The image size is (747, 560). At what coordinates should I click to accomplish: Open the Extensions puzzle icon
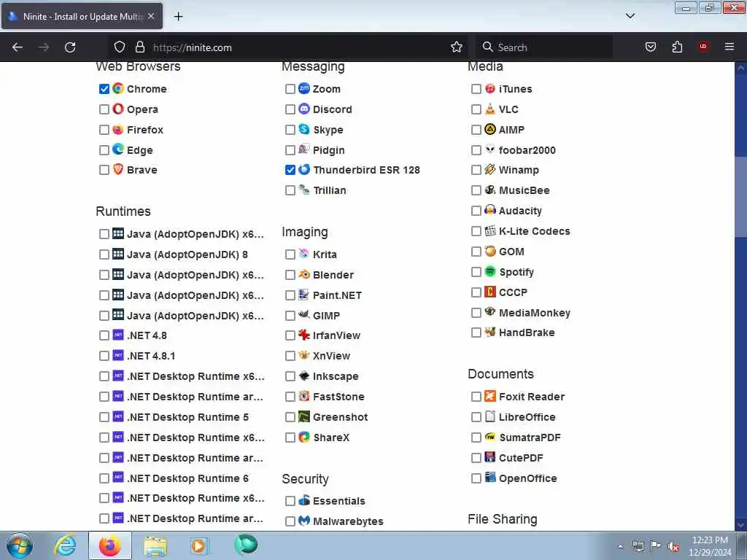tap(677, 47)
